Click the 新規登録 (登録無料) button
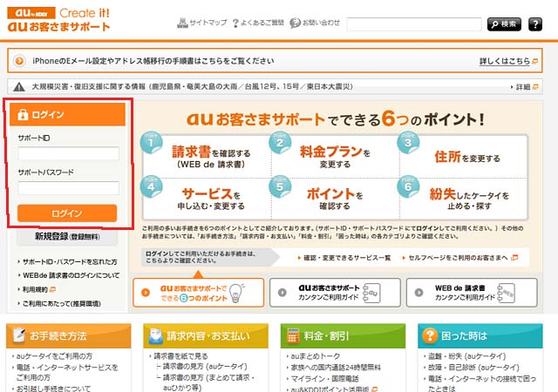 [67, 237]
